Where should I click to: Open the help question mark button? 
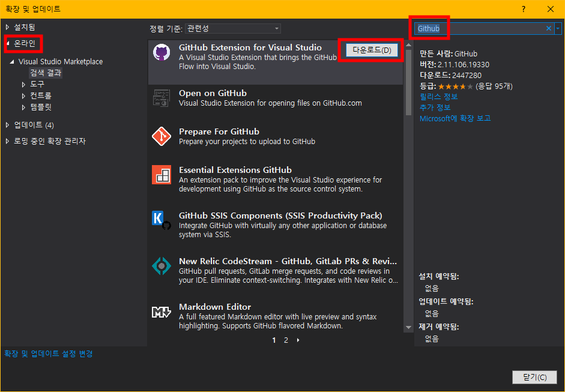[x=524, y=9]
